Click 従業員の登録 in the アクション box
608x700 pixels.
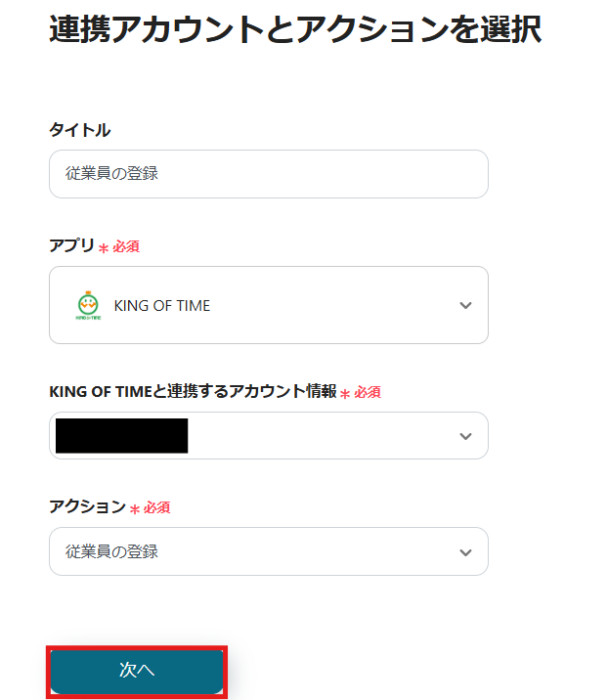click(111, 552)
